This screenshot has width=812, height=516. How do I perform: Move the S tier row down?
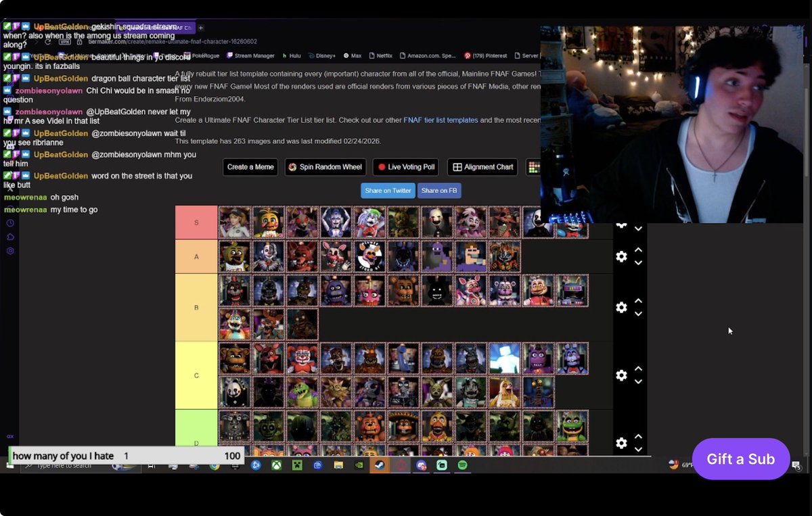coord(638,229)
